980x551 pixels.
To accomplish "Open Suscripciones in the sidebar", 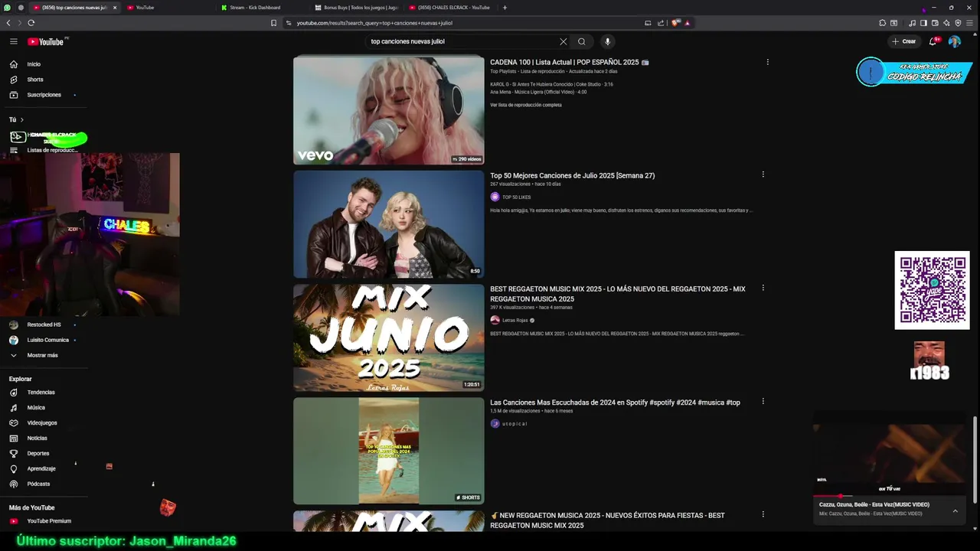I will coord(42,95).
